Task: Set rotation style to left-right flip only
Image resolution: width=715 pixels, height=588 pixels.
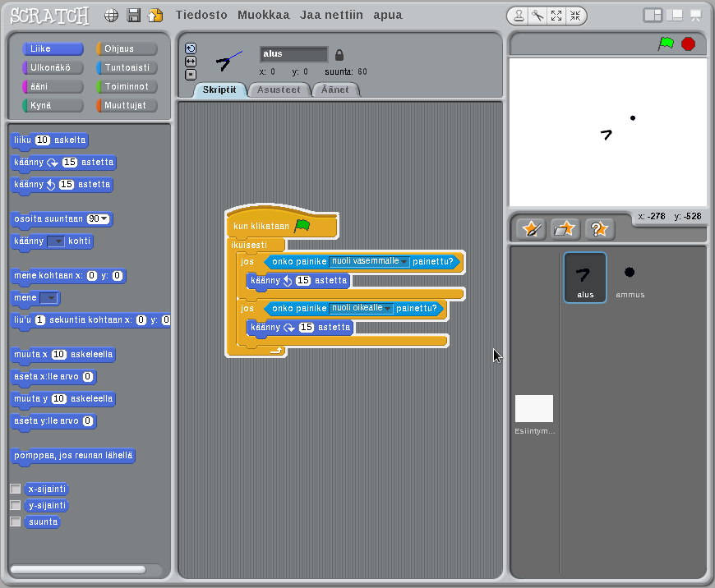Action: coord(191,61)
